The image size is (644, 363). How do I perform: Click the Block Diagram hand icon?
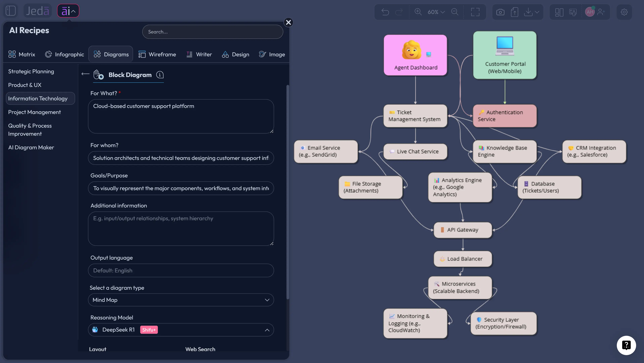[x=98, y=75]
